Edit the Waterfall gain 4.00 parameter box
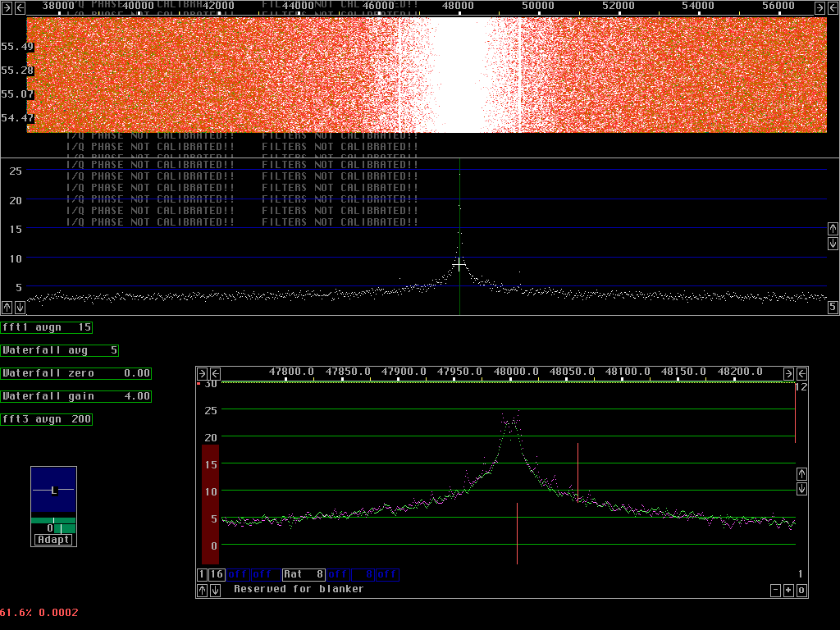840x630 pixels. pyautogui.click(x=76, y=396)
